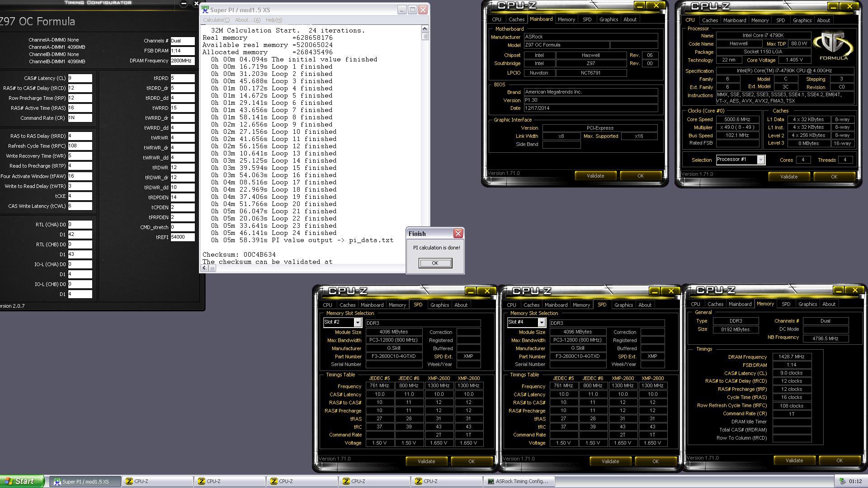The image size is (868, 488).
Task: Open the Slot #2 memory slot dropdown
Action: coord(357,322)
